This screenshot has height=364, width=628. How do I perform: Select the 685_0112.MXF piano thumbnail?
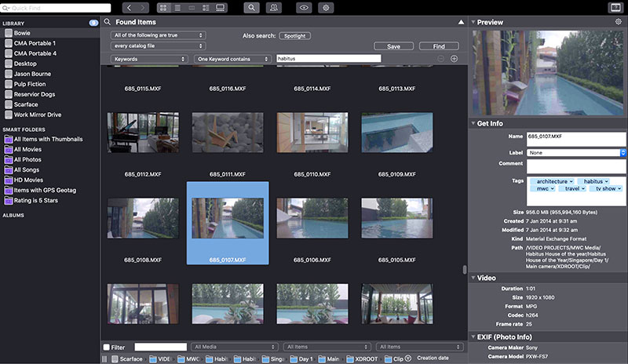coord(143,133)
